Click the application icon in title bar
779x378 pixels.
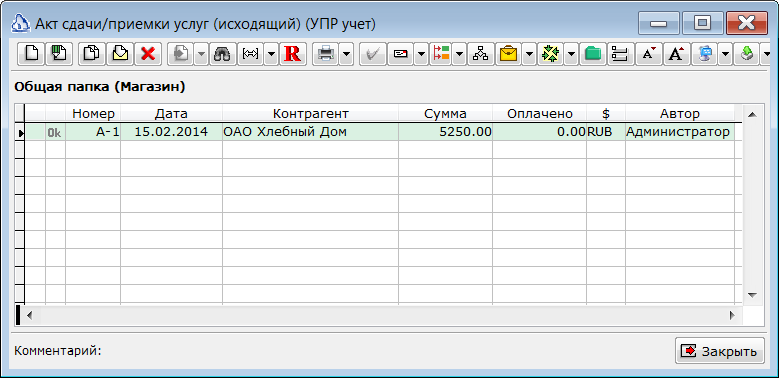pos(20,23)
